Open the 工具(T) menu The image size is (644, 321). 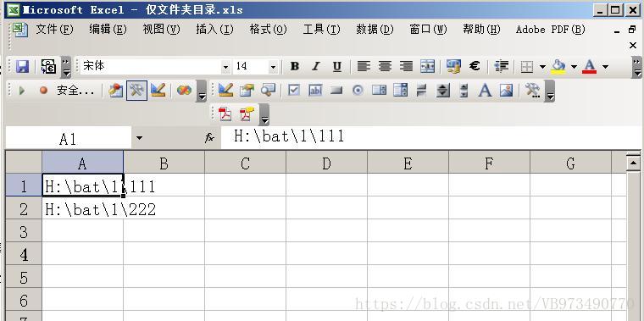322,30
